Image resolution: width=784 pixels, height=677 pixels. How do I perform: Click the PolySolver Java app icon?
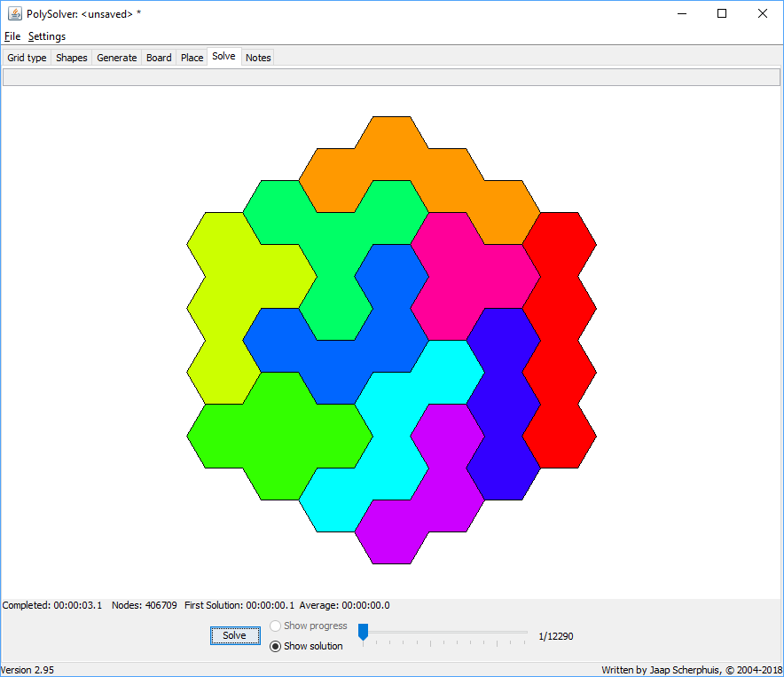(x=15, y=13)
